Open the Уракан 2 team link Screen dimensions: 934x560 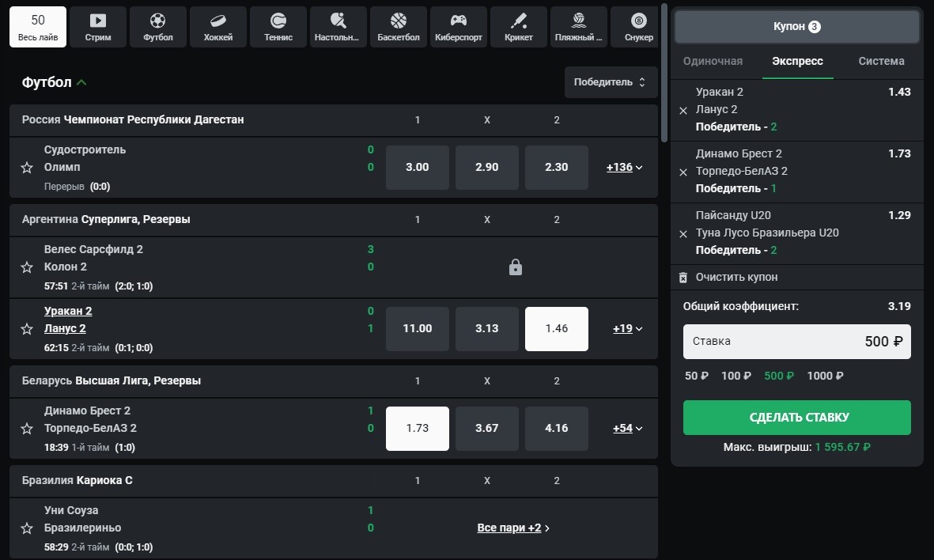pyautogui.click(x=68, y=311)
